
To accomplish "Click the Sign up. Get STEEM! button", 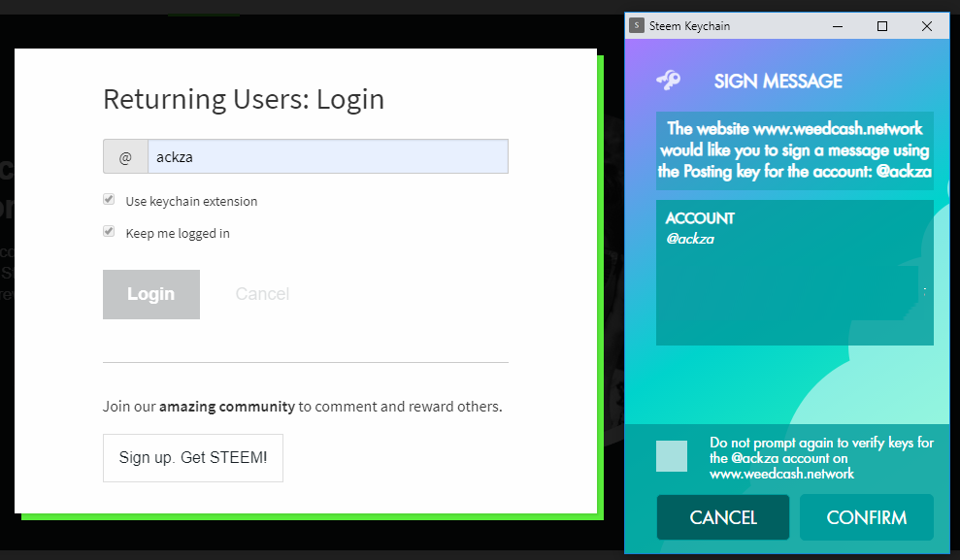I will [x=193, y=458].
